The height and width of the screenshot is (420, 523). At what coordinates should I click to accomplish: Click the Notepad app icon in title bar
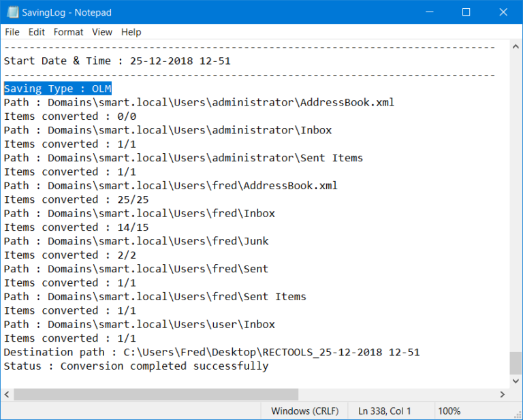(x=12, y=12)
